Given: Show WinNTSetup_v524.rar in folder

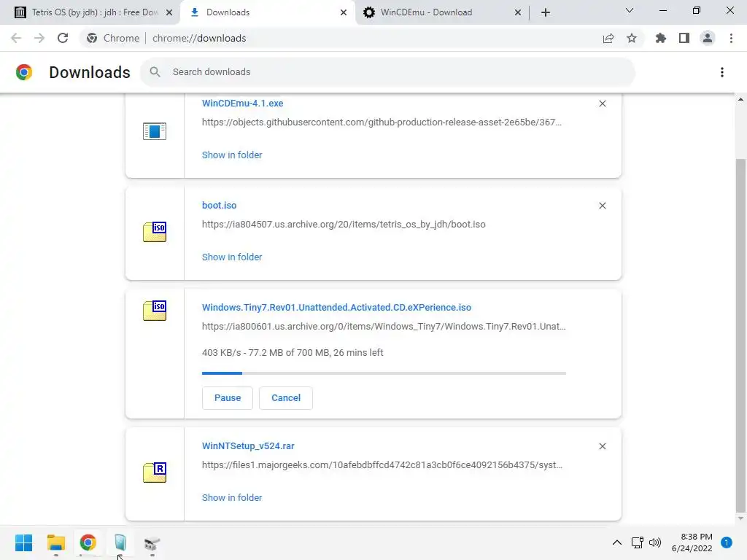Looking at the screenshot, I should (x=232, y=497).
